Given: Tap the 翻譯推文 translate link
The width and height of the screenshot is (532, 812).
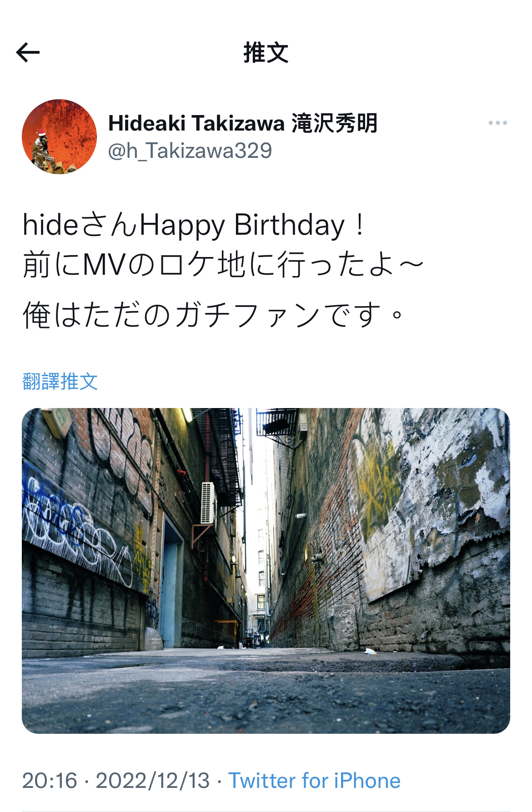Looking at the screenshot, I should (x=60, y=381).
